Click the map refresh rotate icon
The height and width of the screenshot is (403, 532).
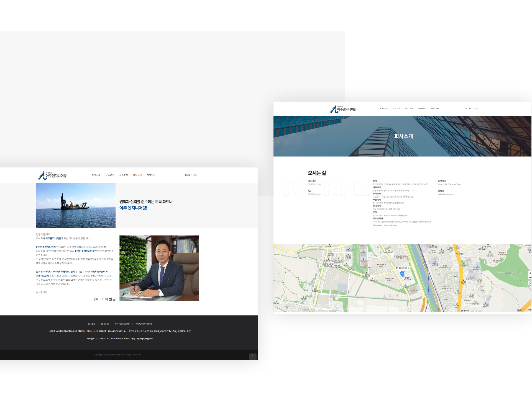[530, 283]
